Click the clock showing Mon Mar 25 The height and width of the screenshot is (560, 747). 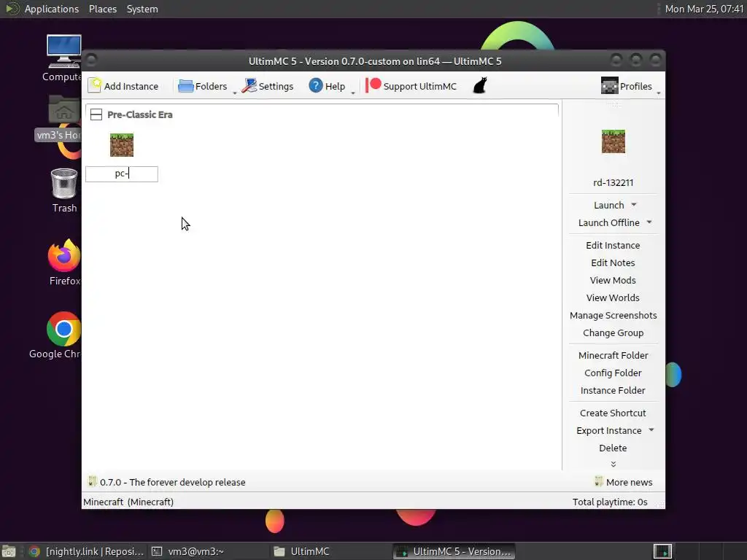point(704,9)
